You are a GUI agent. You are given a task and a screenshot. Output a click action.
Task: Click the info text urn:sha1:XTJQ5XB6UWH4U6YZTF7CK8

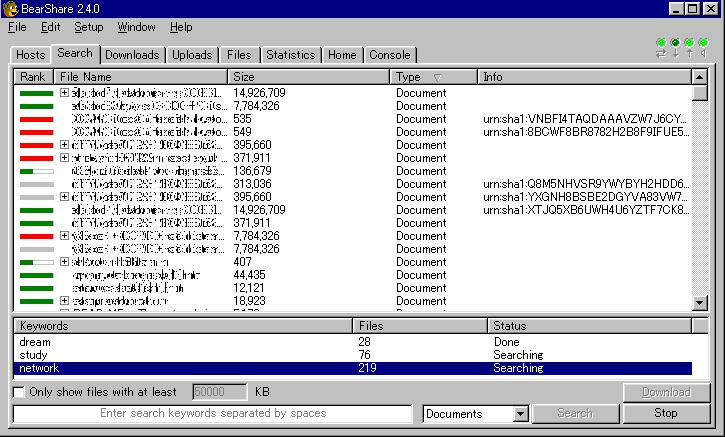(586, 210)
